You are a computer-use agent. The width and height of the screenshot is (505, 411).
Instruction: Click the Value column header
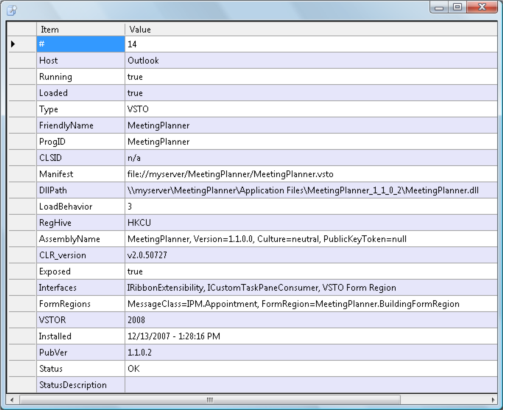click(311, 29)
